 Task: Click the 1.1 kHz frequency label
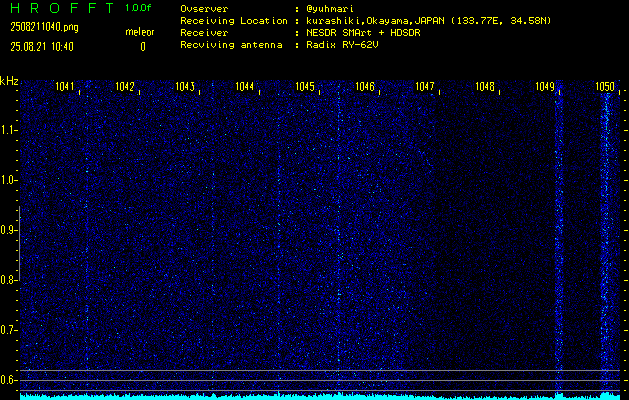pos(7,130)
